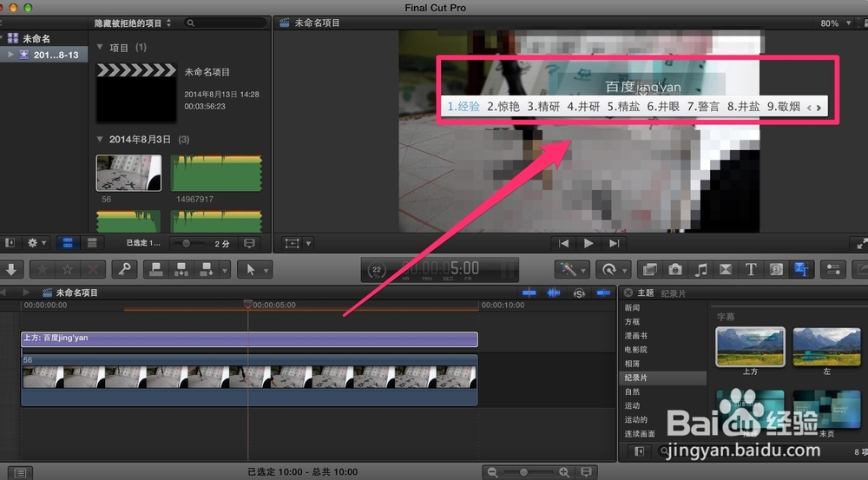The width and height of the screenshot is (868, 480).
Task: Toggle solo S headphone icon
Action: 578,293
